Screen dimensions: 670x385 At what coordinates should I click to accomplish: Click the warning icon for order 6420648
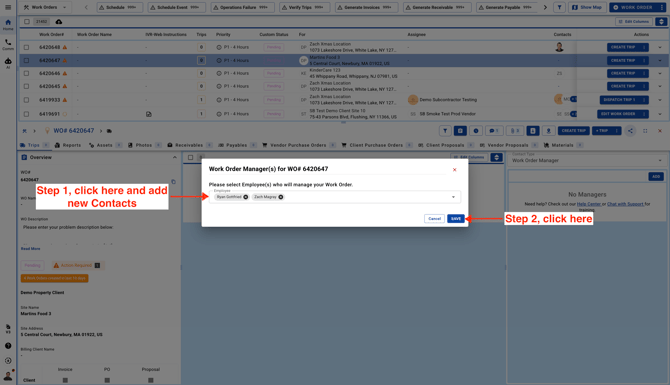(65, 47)
